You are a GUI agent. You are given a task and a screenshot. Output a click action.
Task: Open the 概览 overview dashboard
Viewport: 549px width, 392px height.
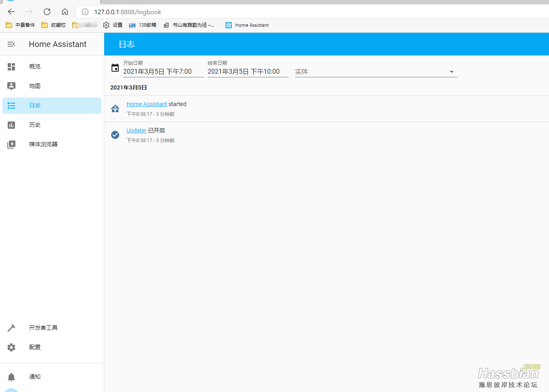[52, 66]
